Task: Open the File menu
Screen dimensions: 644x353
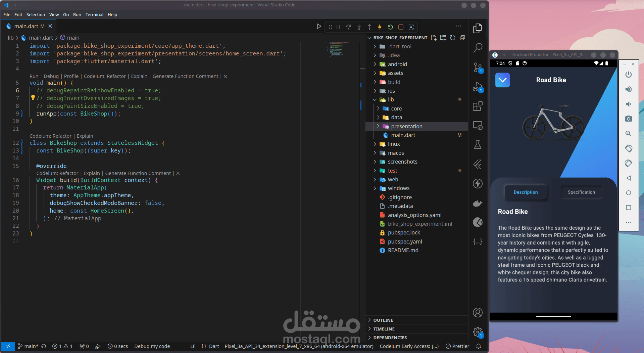Action: 7,14
